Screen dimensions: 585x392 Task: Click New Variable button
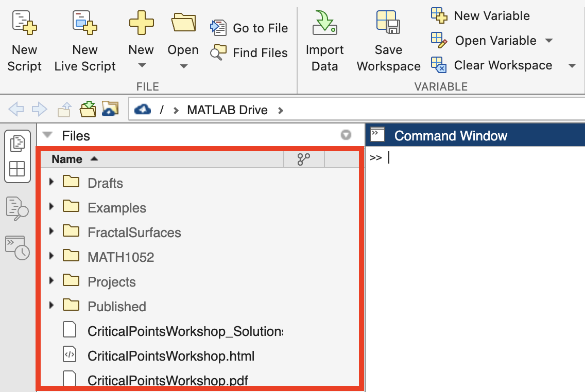[480, 15]
